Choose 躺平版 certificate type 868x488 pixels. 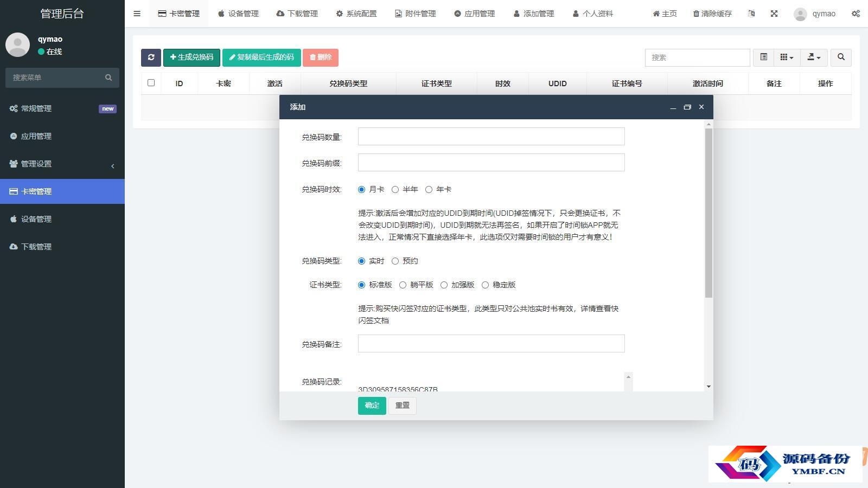pos(403,285)
